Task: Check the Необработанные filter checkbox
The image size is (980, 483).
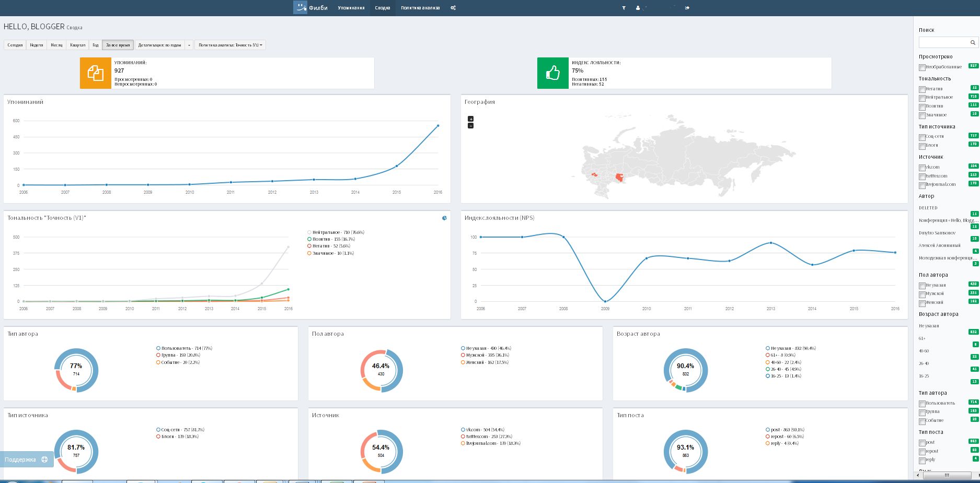Action: (x=922, y=67)
